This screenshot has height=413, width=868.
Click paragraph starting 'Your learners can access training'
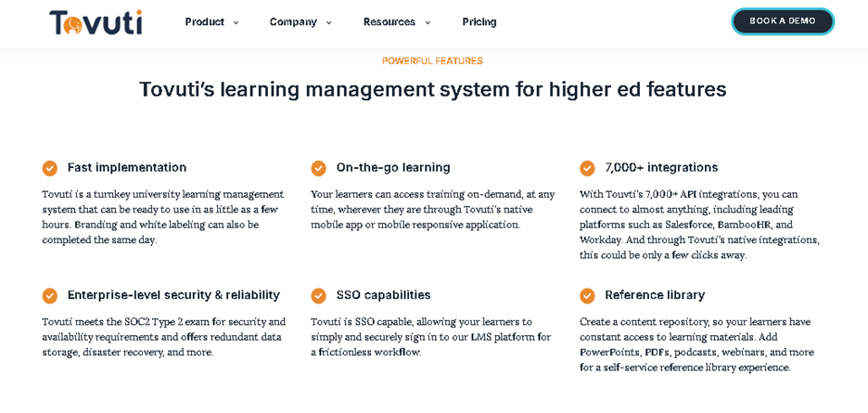(432, 210)
